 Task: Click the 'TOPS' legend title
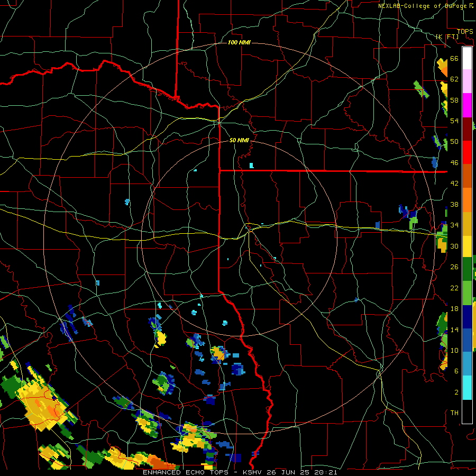pyautogui.click(x=465, y=32)
